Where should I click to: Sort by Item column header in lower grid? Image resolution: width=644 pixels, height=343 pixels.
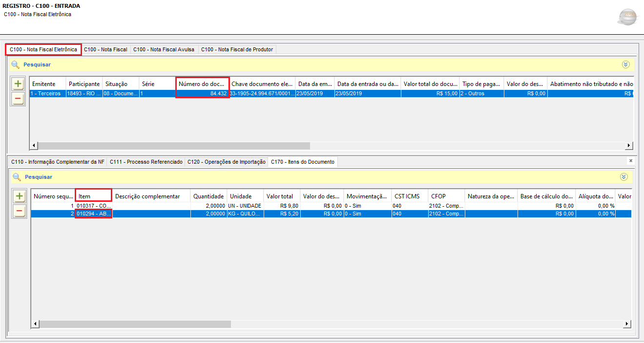click(94, 196)
